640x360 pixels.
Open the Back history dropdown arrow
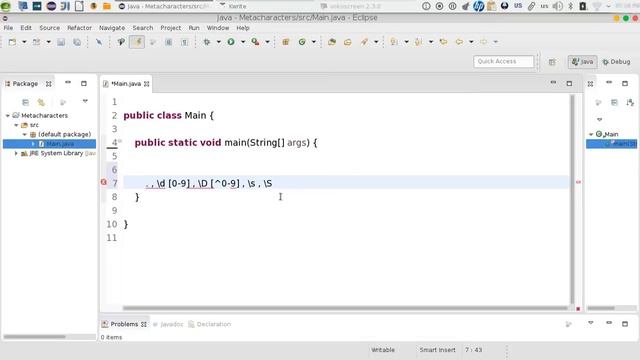(471, 42)
